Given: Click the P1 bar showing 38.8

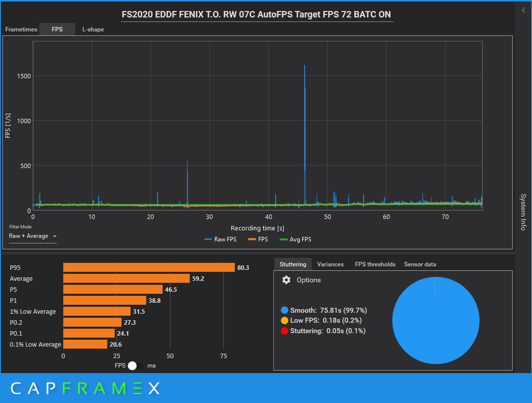Looking at the screenshot, I should click(105, 300).
